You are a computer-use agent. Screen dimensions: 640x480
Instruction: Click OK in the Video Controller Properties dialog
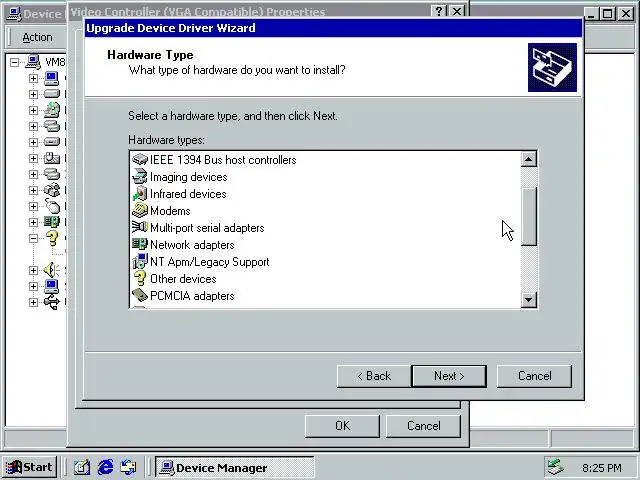pyautogui.click(x=342, y=426)
